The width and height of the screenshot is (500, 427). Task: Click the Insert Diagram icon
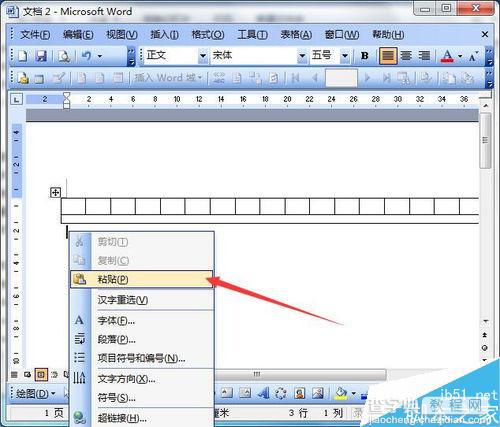281,393
